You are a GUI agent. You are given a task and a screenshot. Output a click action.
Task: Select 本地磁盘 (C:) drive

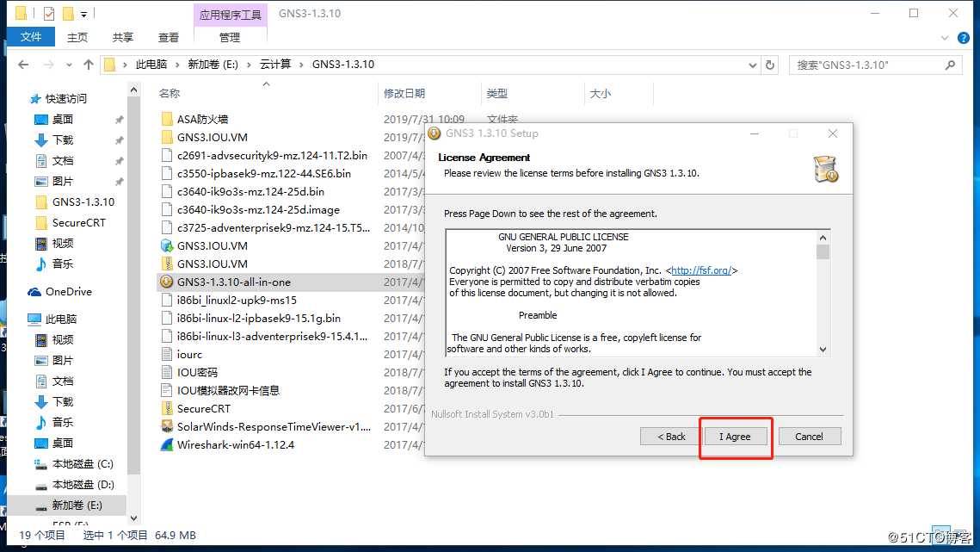(x=83, y=464)
